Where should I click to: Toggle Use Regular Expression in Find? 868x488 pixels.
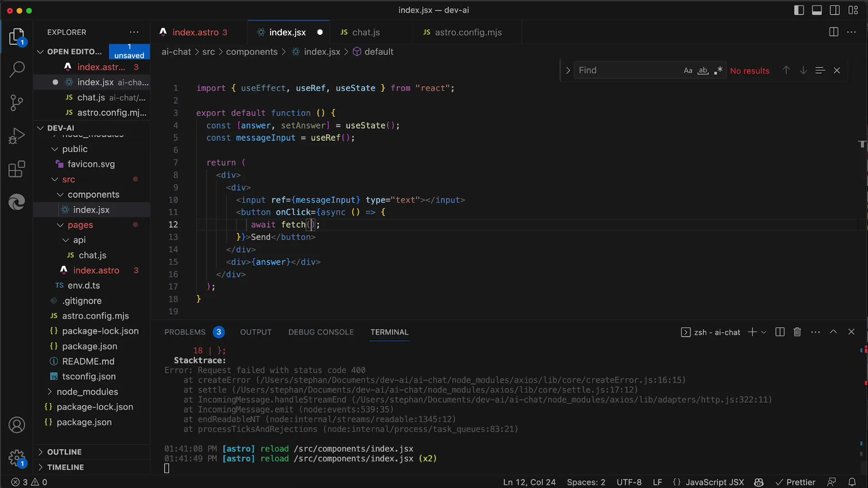click(718, 71)
